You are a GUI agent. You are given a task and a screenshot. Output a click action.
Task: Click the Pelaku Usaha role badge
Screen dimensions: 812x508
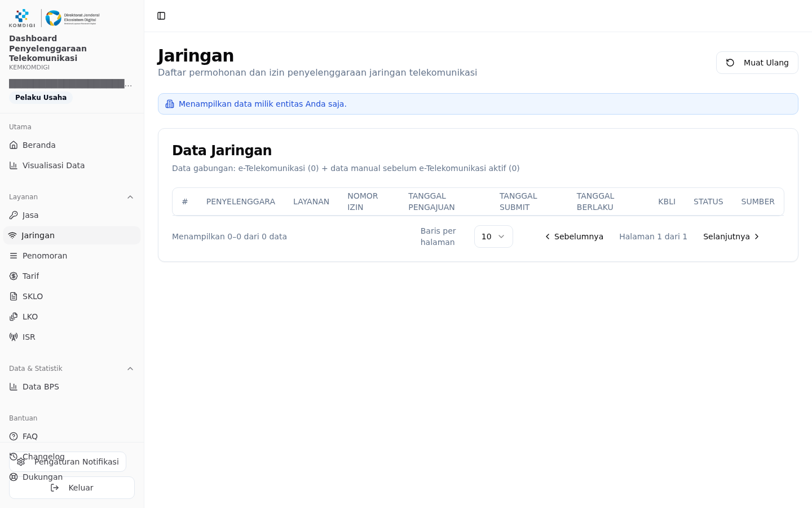point(41,98)
